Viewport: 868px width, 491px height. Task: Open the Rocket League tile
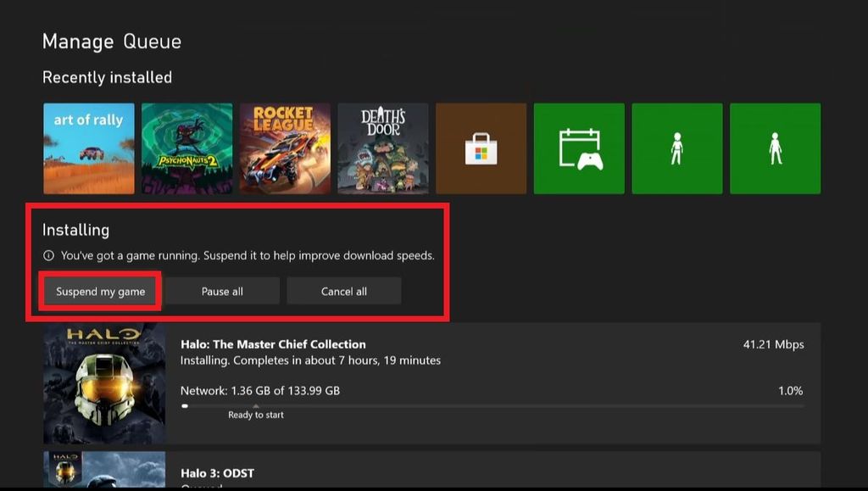(x=285, y=148)
